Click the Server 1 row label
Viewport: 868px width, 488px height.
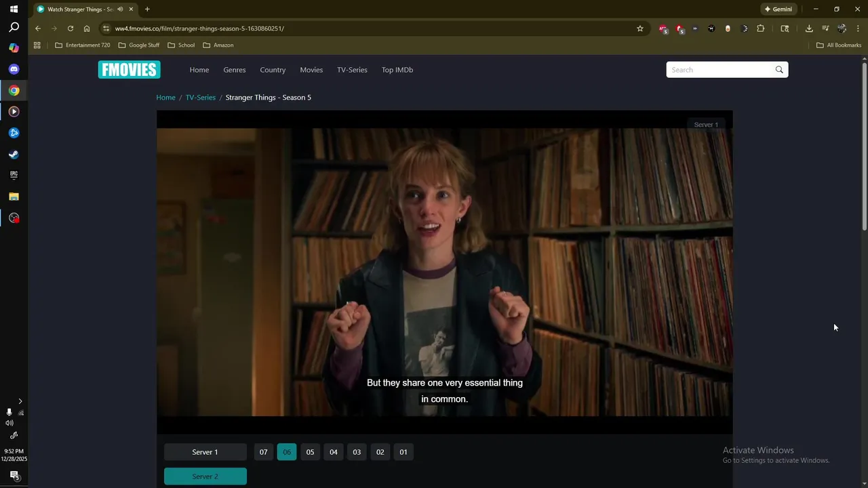coord(205,452)
